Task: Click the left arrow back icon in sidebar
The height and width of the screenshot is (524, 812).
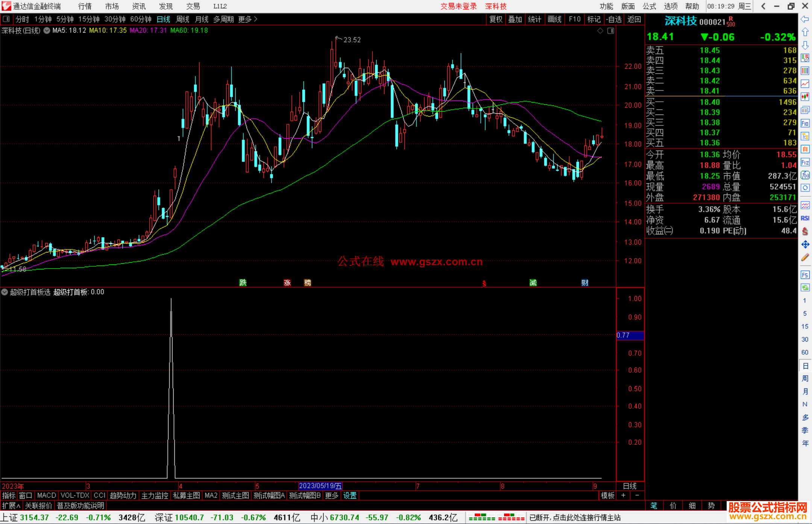Action: click(x=805, y=19)
